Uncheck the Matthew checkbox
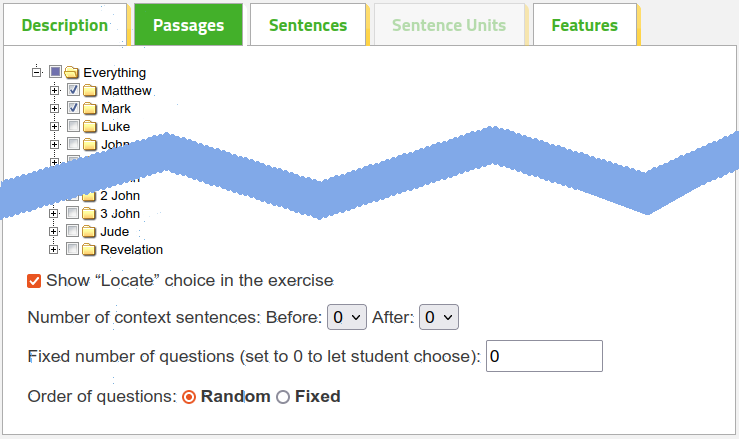The height and width of the screenshot is (439, 739). tap(73, 90)
